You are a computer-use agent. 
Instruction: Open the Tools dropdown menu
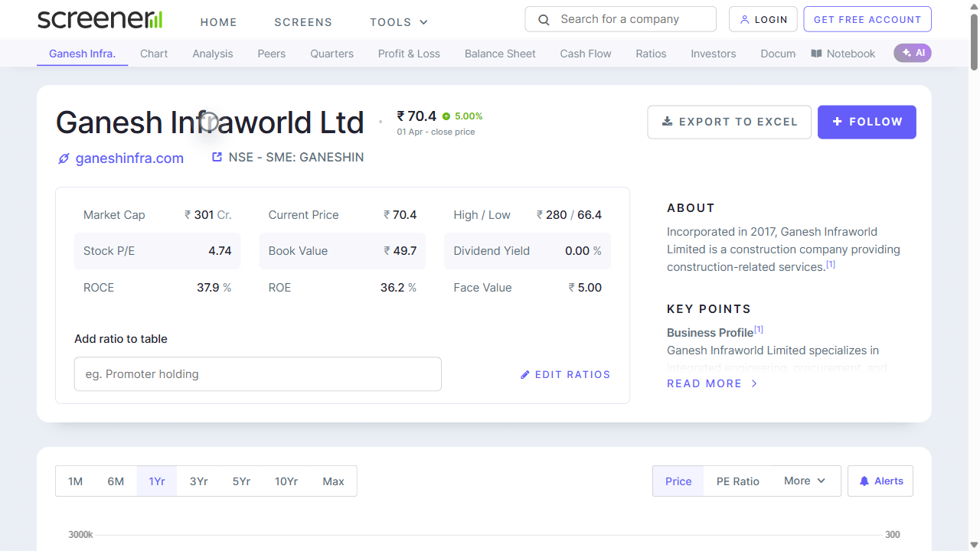pos(398,22)
